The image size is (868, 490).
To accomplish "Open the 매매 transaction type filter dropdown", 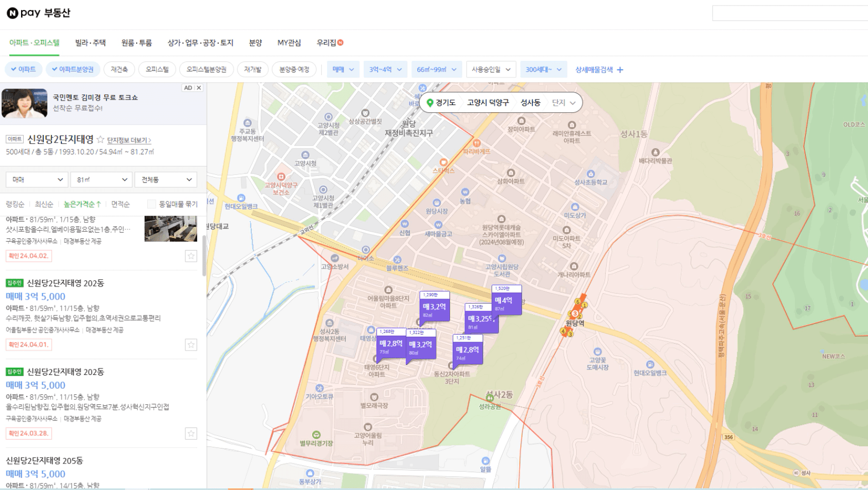I will click(x=343, y=70).
